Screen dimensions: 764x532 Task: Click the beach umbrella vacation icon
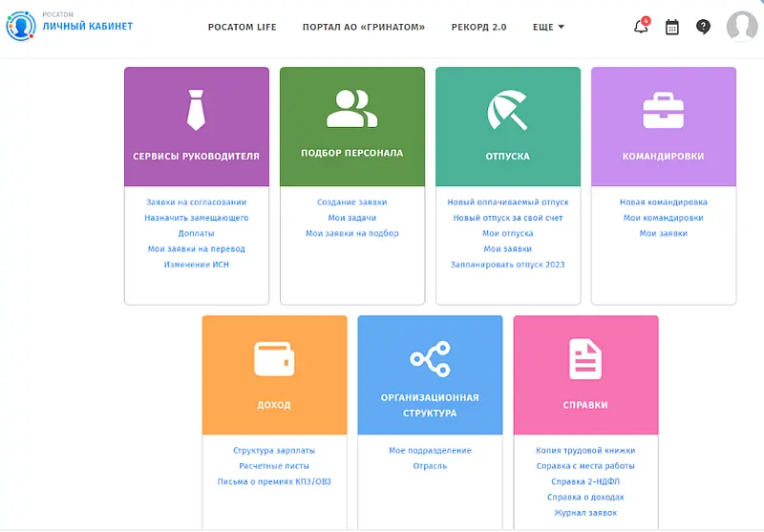506,110
